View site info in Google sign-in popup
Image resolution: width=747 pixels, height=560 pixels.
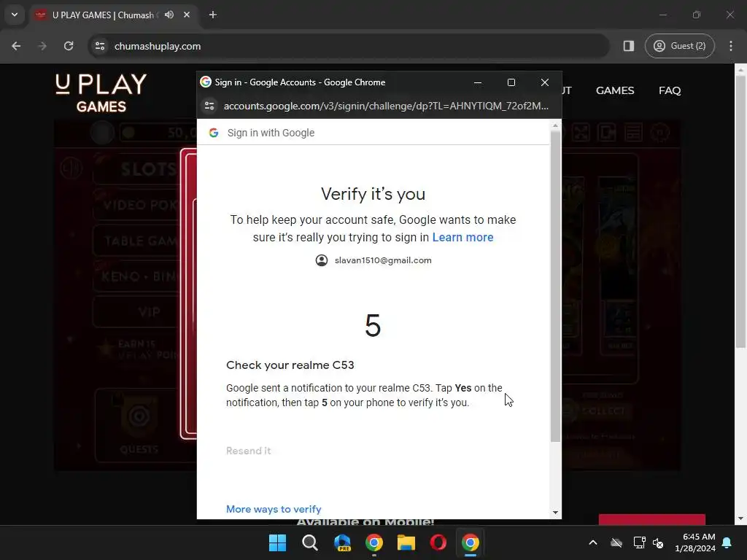[x=209, y=106]
